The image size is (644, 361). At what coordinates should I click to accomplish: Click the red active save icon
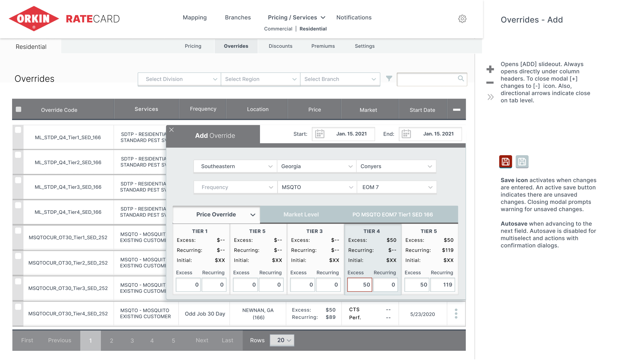(x=506, y=162)
